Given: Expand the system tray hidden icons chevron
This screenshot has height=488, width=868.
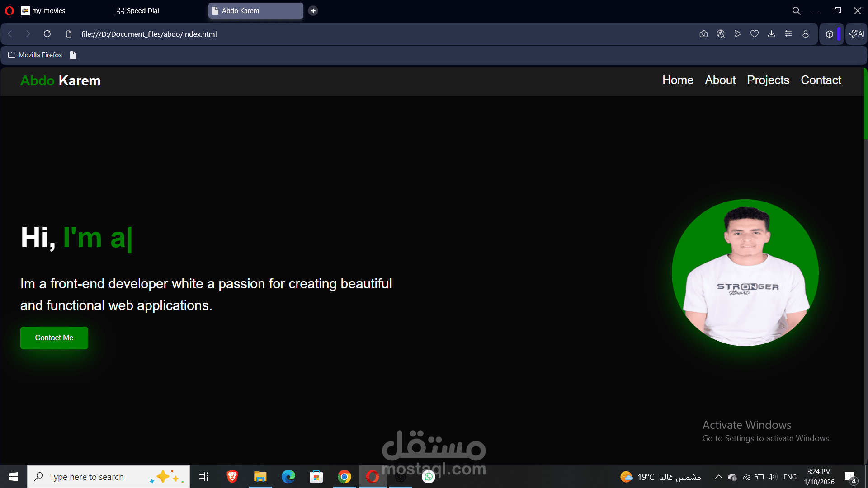Looking at the screenshot, I should tap(718, 477).
